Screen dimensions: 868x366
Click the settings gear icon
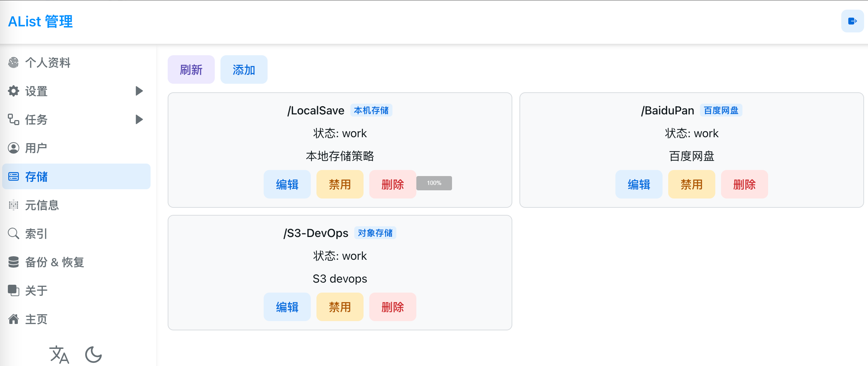pos(14,91)
